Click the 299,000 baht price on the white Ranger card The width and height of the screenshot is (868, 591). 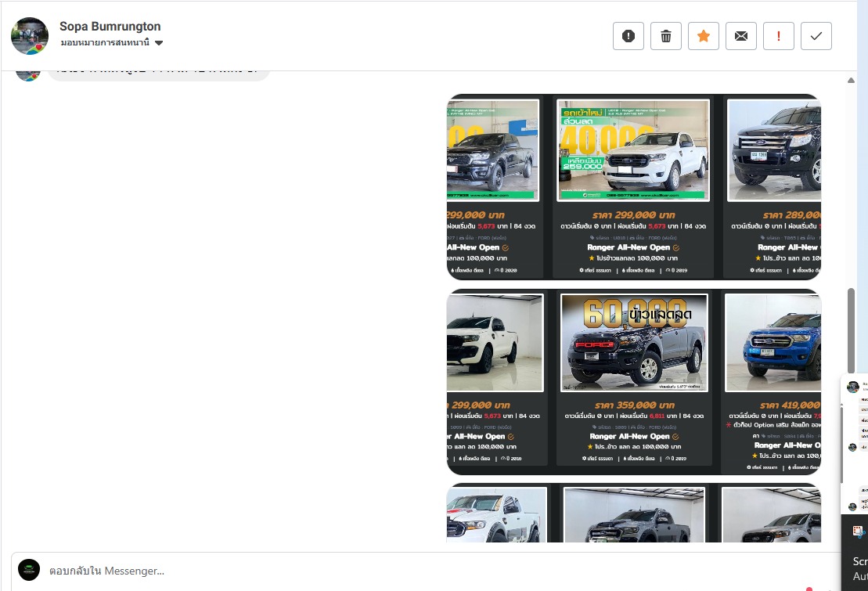633,215
